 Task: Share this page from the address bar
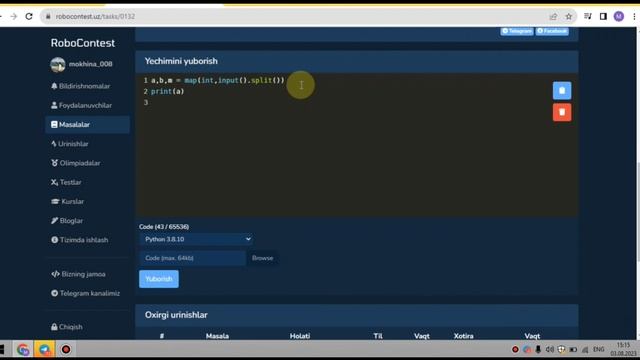(553, 16)
